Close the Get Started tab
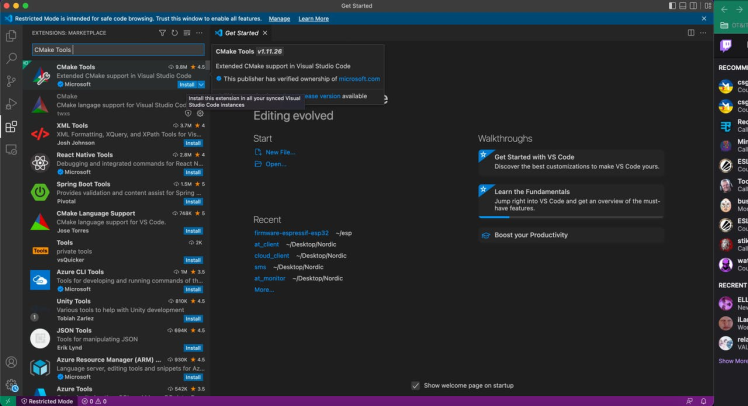 coord(265,33)
